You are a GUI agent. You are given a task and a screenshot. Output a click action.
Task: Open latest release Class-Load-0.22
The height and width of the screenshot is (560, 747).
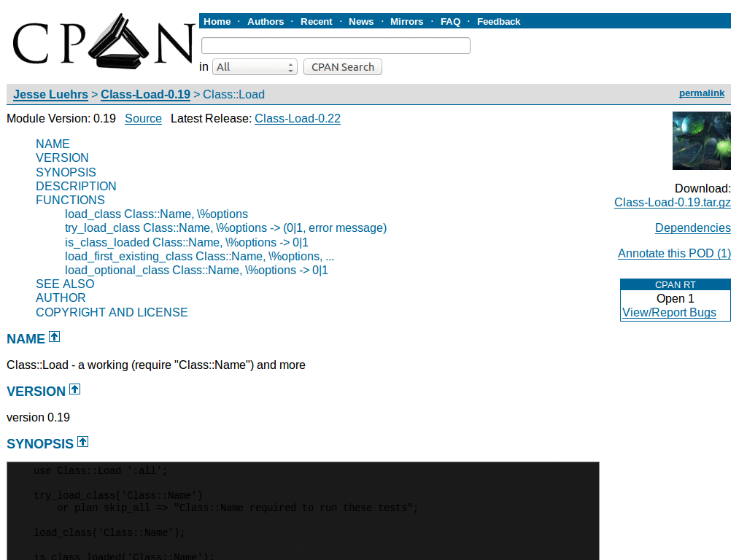(x=298, y=119)
